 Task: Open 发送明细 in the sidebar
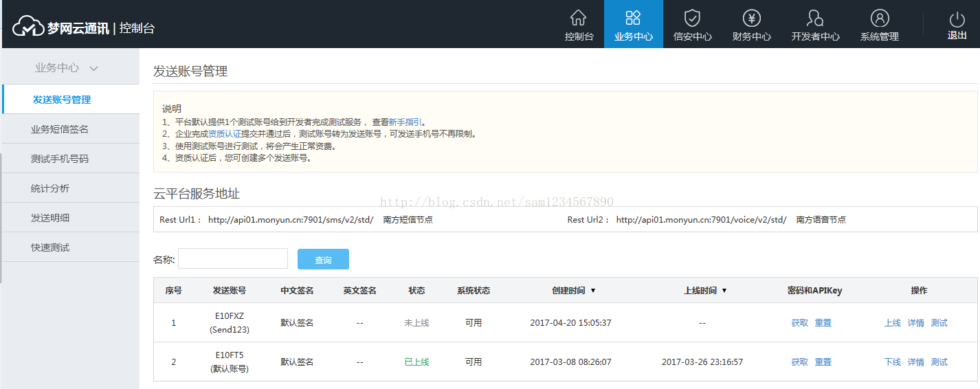pos(71,218)
